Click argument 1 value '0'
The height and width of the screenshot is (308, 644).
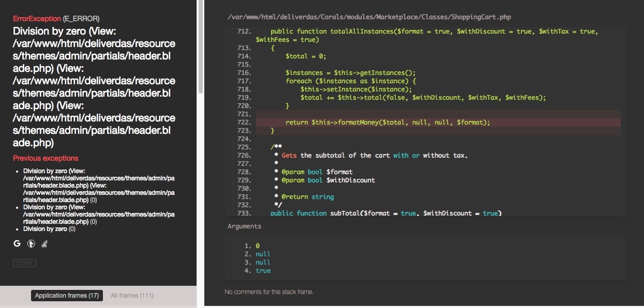click(258, 246)
